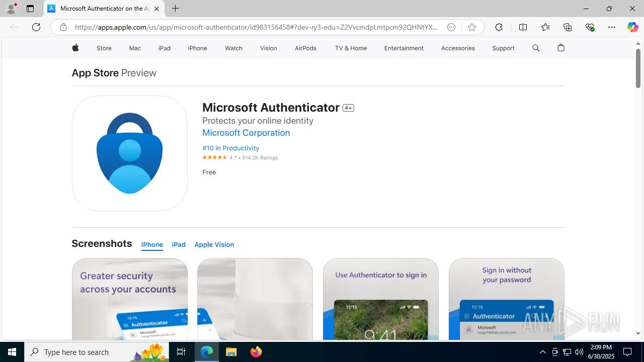The width and height of the screenshot is (644, 362).
Task: Select the iPad screenshots tab
Action: [x=179, y=245]
